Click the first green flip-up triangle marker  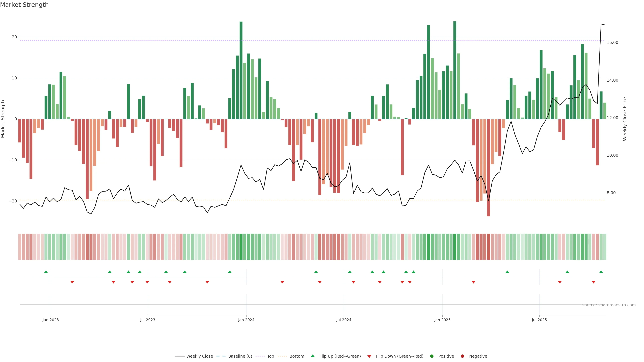[46, 272]
